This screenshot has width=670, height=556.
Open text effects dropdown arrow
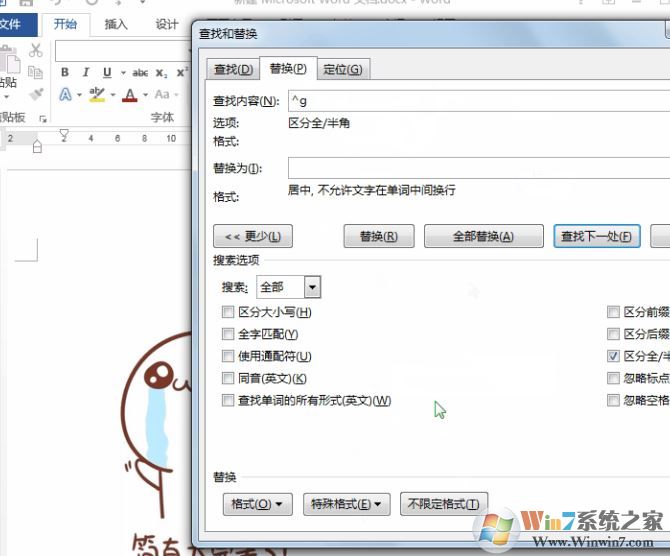pyautogui.click(x=79, y=95)
